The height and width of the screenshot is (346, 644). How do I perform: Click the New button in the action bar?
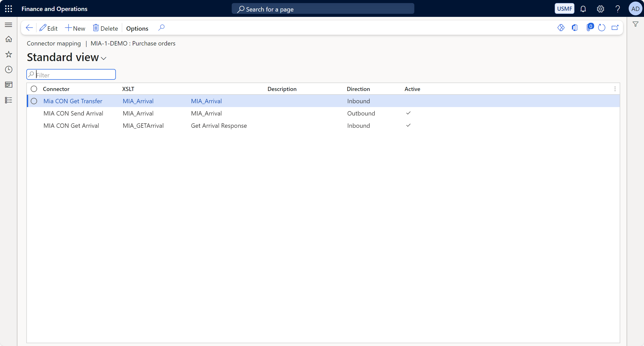pos(75,28)
